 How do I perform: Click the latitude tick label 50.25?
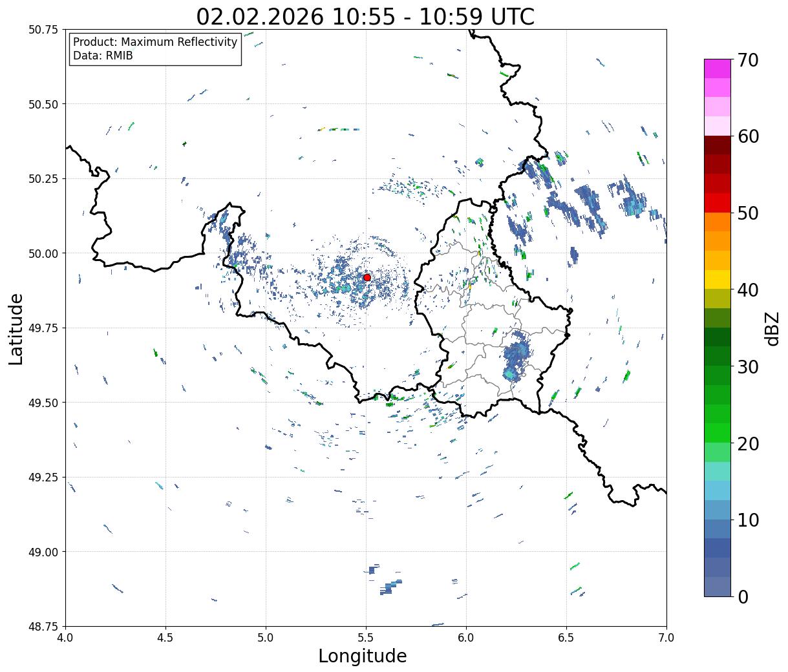coord(43,179)
